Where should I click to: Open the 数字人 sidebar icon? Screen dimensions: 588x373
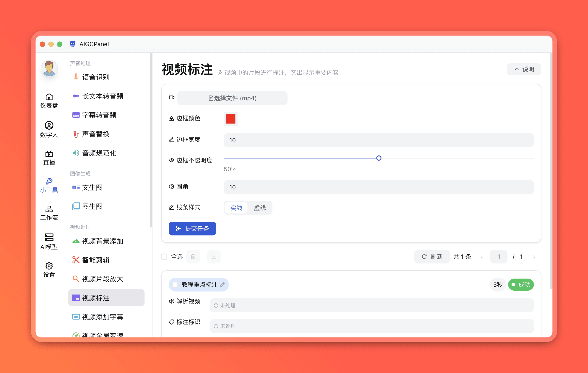pos(49,125)
